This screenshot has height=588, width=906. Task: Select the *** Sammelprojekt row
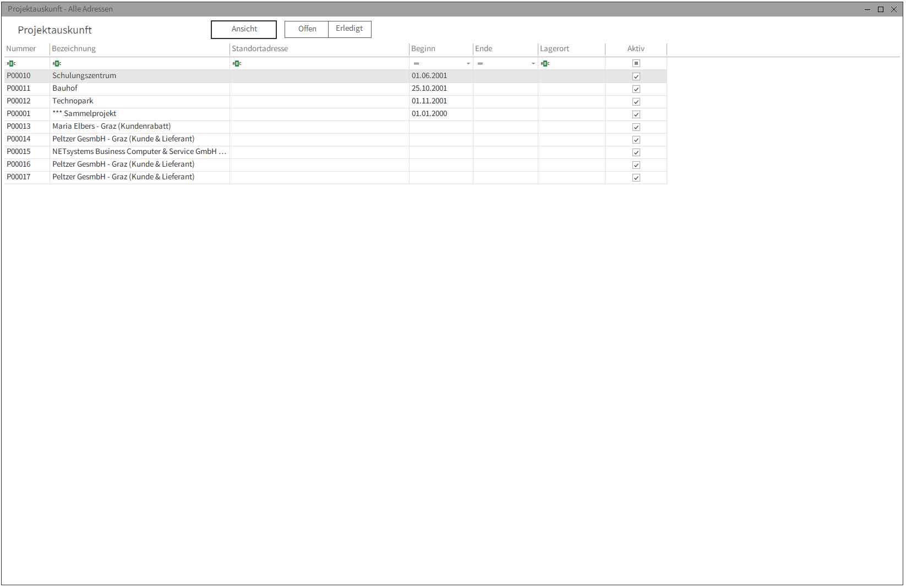[x=336, y=114]
